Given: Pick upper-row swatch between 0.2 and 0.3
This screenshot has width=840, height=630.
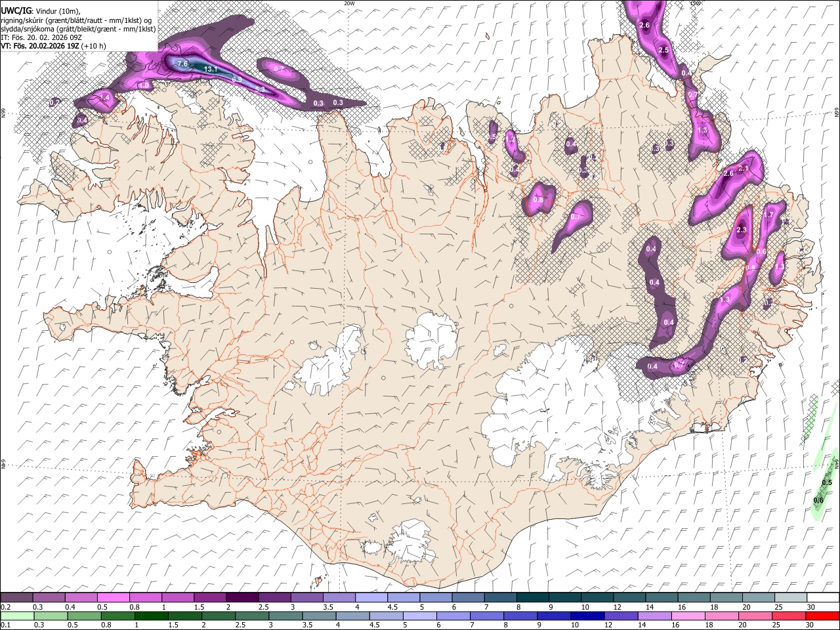Looking at the screenshot, I should coord(17,598).
